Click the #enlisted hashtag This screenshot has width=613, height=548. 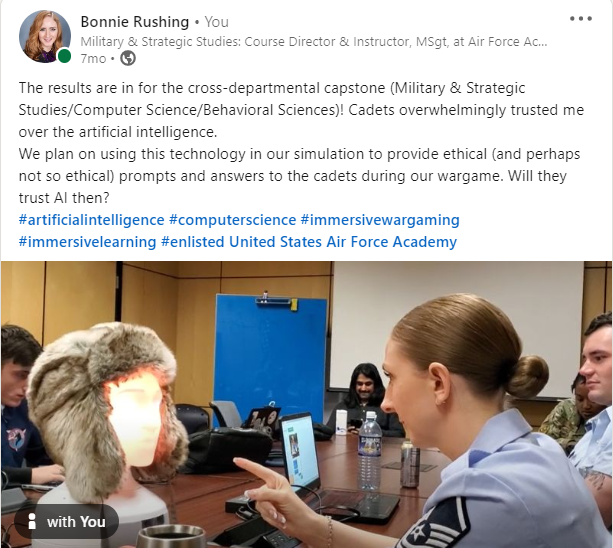click(x=193, y=242)
